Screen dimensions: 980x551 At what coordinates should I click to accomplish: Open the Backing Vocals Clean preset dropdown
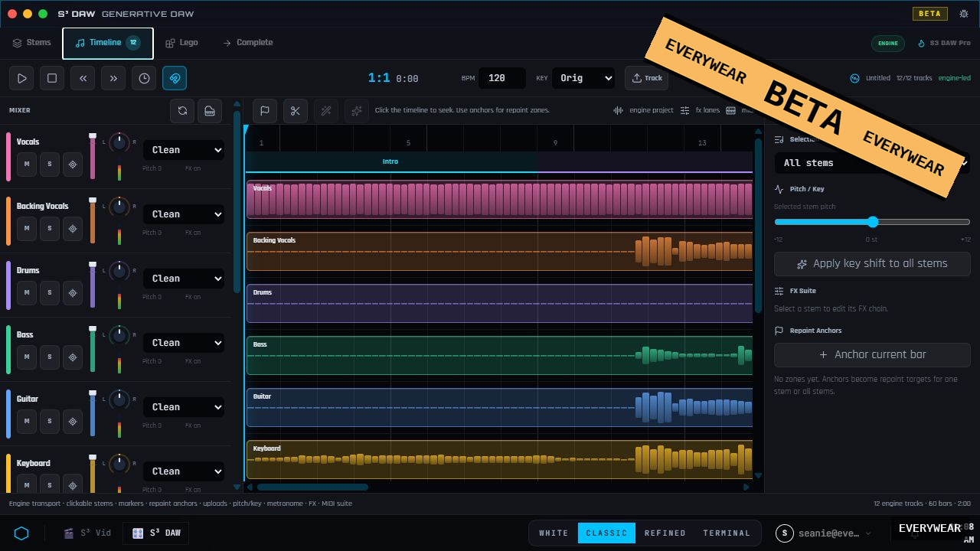[184, 214]
